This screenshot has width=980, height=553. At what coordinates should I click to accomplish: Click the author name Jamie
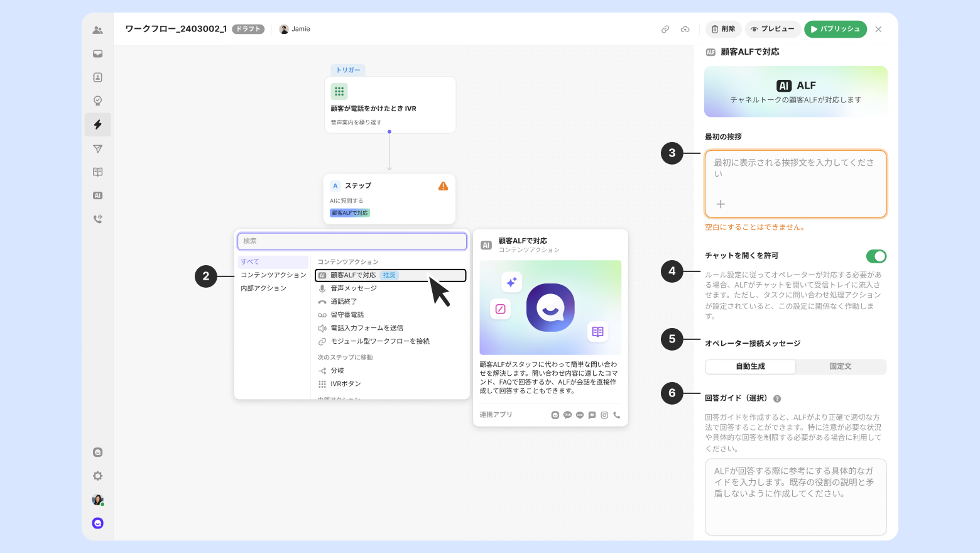click(301, 29)
